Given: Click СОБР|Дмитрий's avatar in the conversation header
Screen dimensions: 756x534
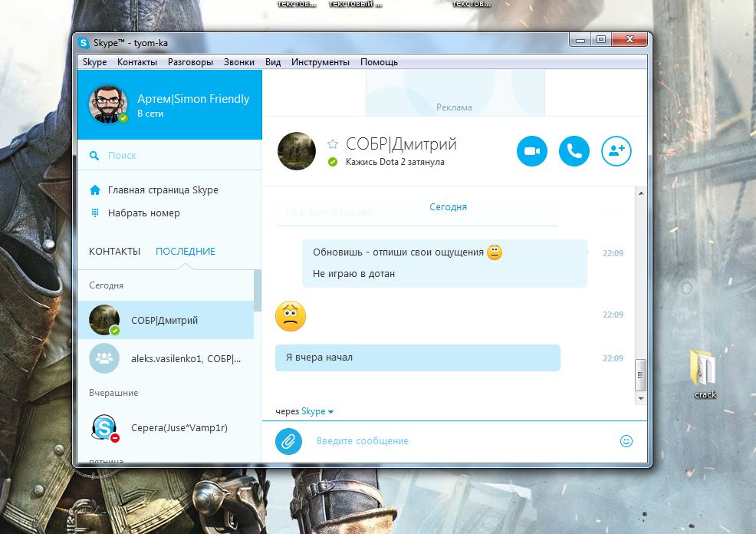Looking at the screenshot, I should [x=297, y=151].
